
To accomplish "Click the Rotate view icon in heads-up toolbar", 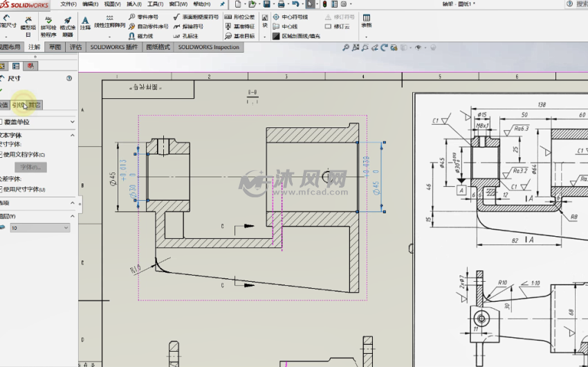I will 384,48.
